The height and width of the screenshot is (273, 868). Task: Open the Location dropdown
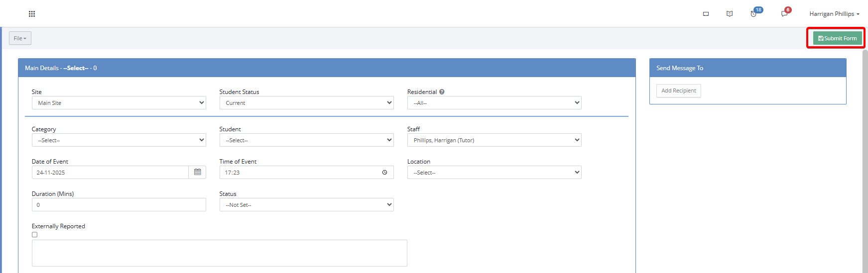(x=494, y=173)
